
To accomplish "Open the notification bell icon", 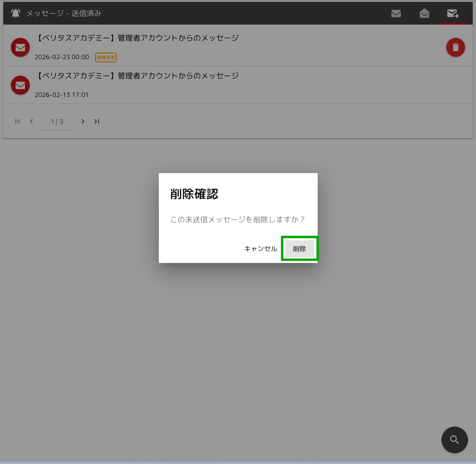I will (15, 13).
